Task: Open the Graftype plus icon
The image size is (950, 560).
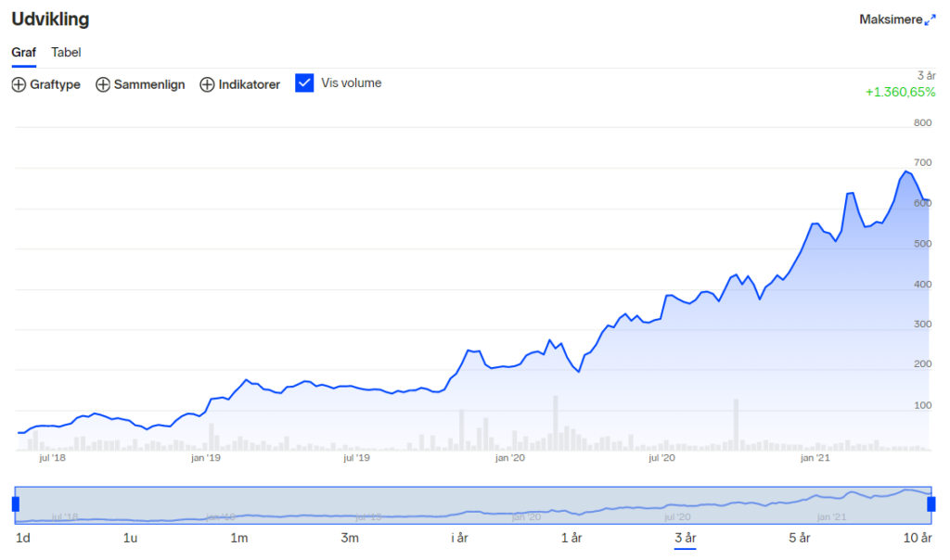Action: point(19,84)
